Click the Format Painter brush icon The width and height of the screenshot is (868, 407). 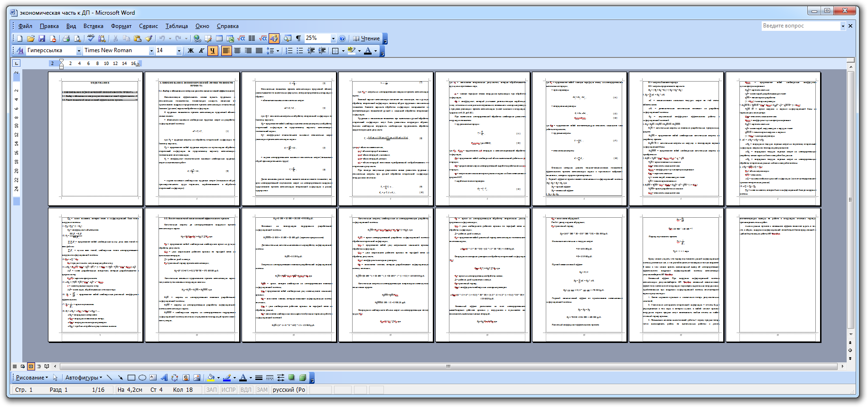[149, 38]
